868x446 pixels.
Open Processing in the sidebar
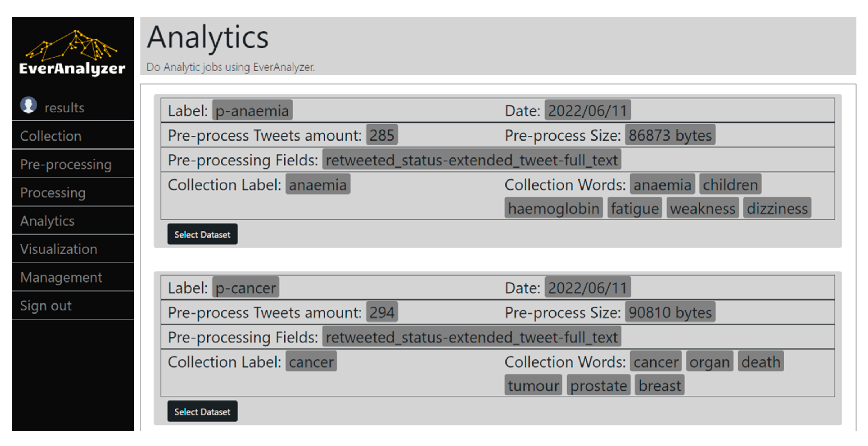pos(53,193)
